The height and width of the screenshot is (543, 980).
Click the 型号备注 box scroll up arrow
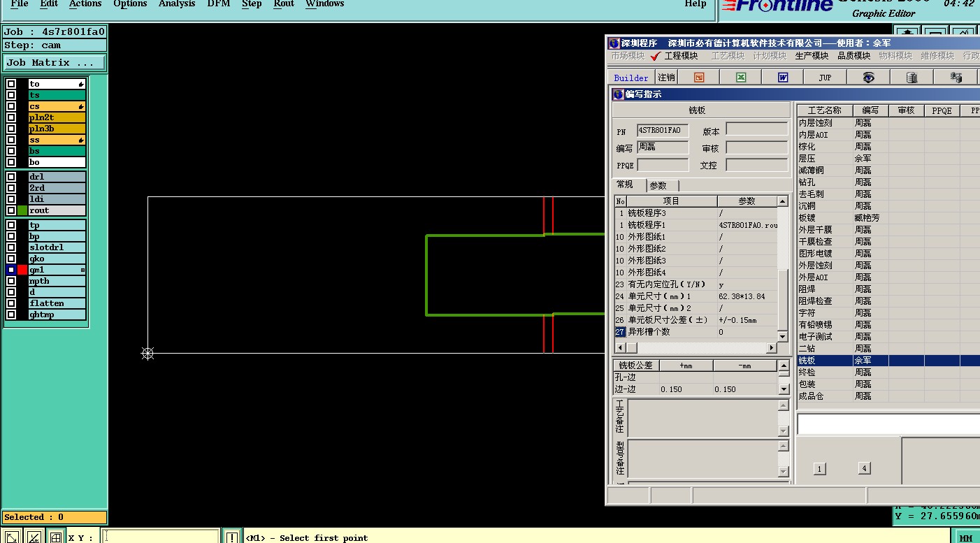(784, 444)
